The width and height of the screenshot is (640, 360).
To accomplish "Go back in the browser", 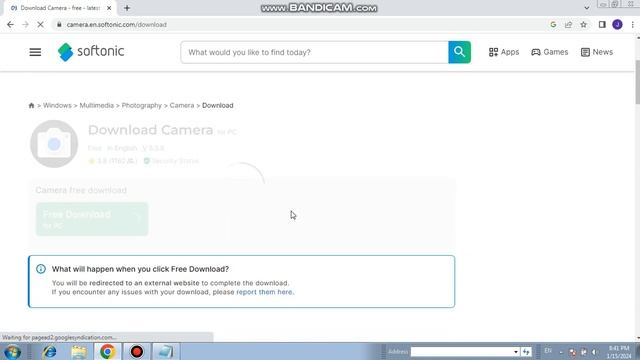I will (10, 24).
